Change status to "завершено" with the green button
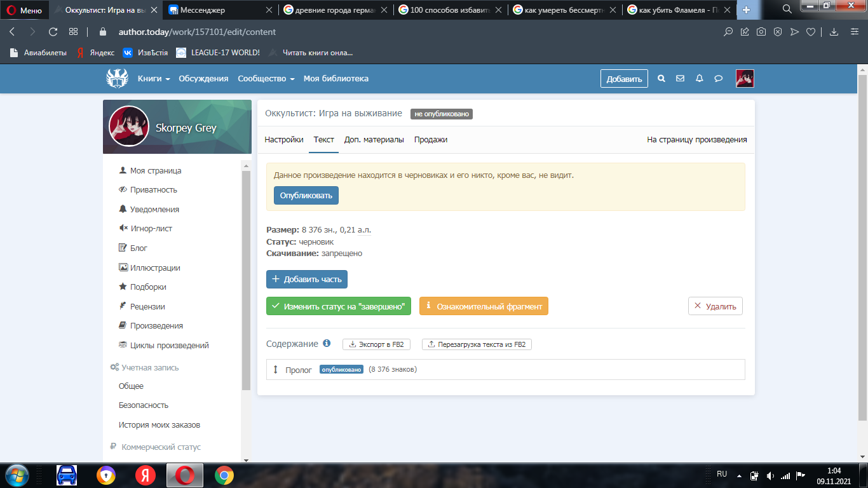868x488 pixels. pyautogui.click(x=339, y=306)
